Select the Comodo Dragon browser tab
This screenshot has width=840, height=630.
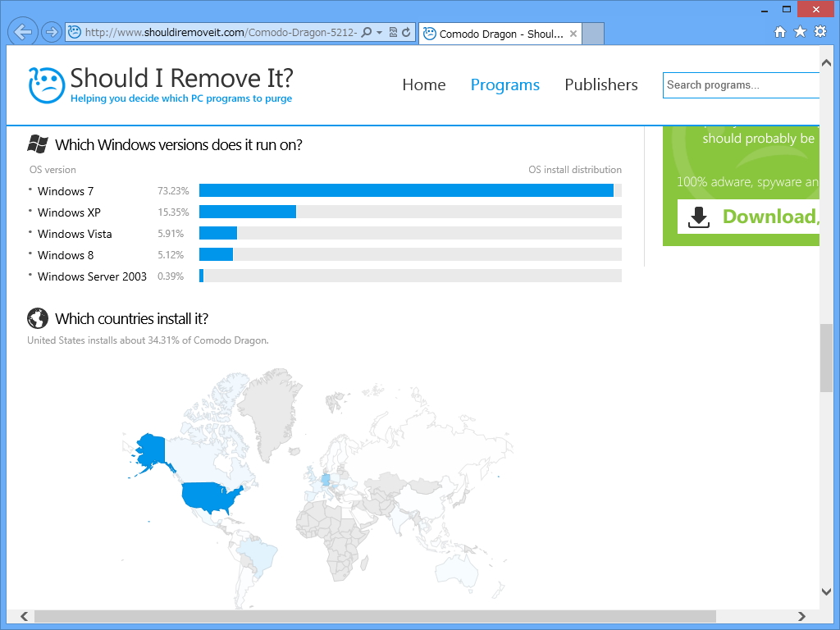[x=500, y=34]
